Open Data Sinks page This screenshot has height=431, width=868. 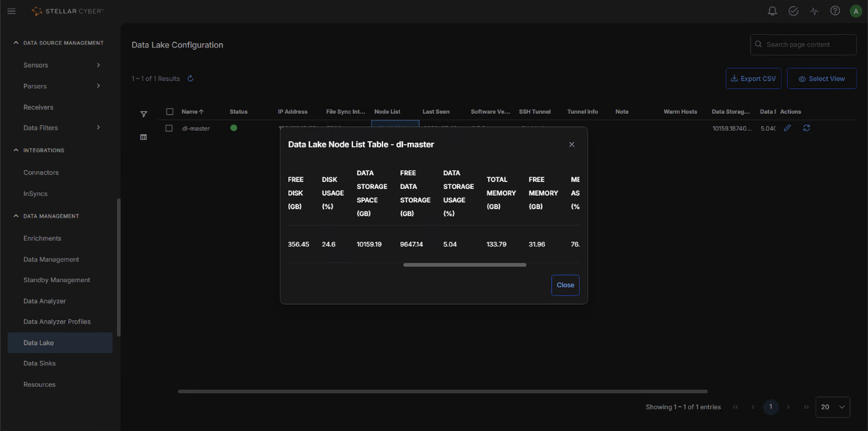coord(39,364)
